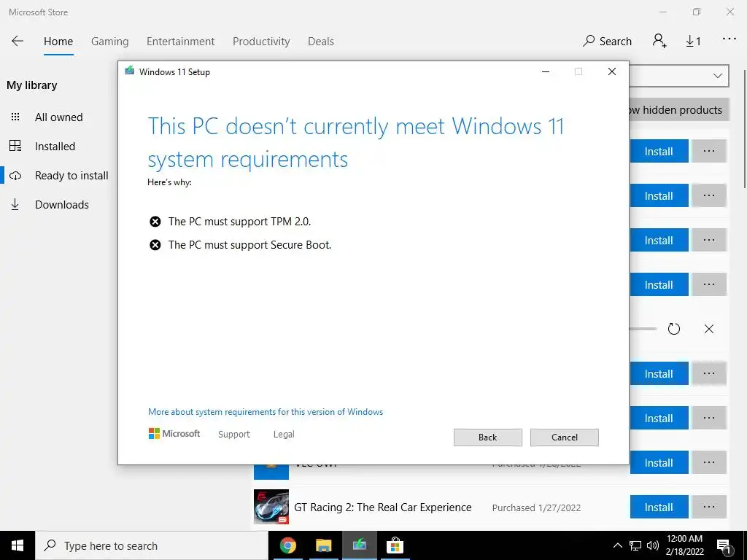Screen dimensions: 747x560
Task: Click the Microsoft Store taskbar icon
Action: (x=395, y=545)
